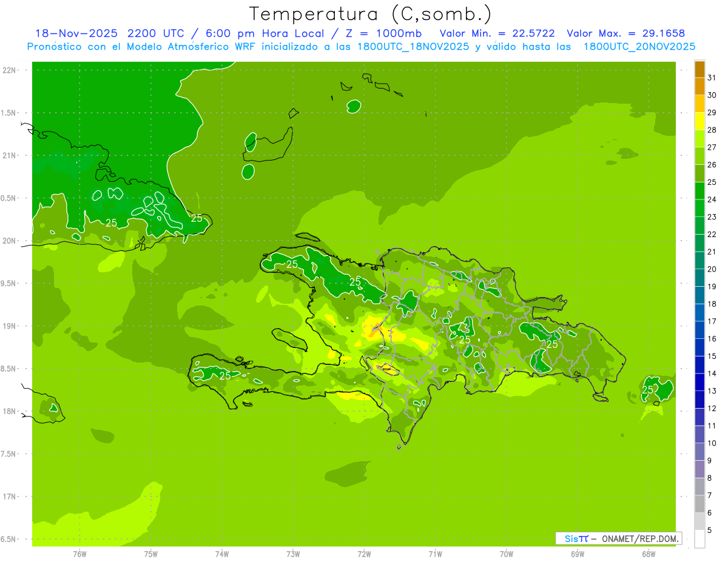Screen dimensions: 728x562
Task: Click the '1800UTC_20NOV2025' valid-until time
Action: click(x=639, y=47)
